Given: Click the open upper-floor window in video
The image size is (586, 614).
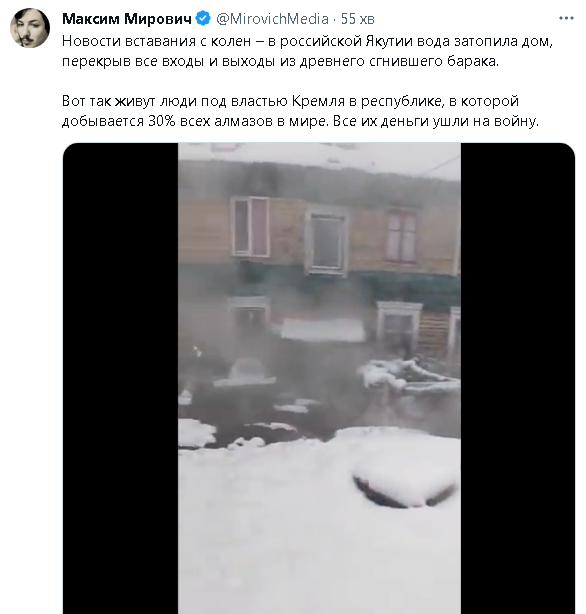Looking at the screenshot, I should point(250,227).
